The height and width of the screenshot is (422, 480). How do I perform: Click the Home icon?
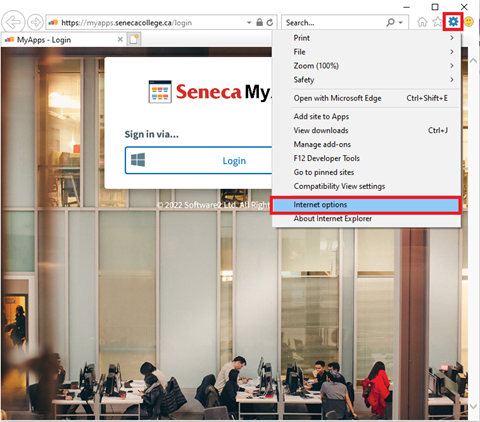422,22
